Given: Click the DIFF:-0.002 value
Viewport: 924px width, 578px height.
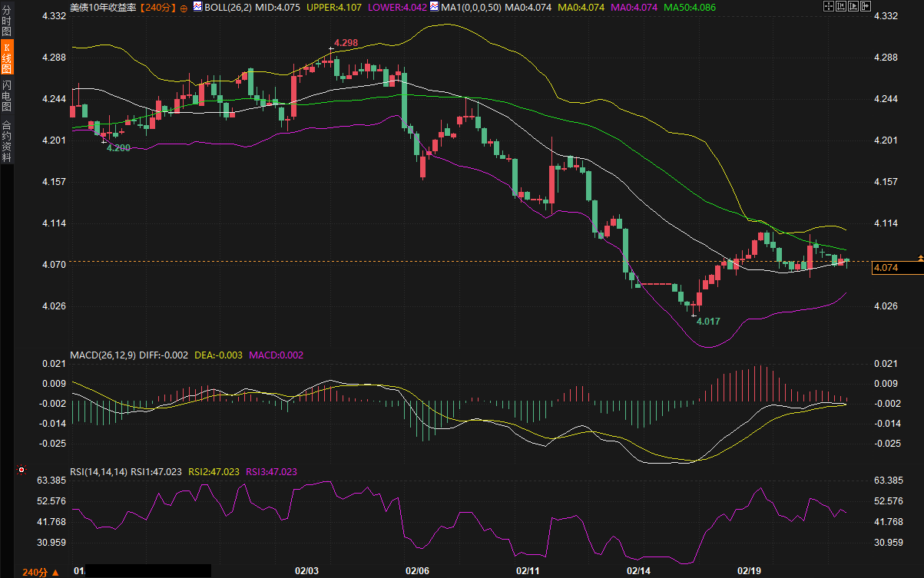Looking at the screenshot, I should click(x=164, y=355).
